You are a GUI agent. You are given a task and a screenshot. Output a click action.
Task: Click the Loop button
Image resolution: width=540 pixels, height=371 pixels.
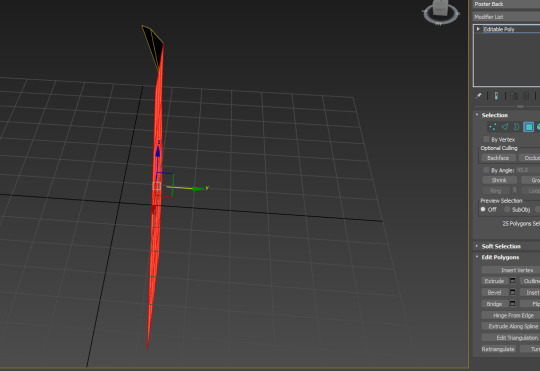[x=531, y=190]
